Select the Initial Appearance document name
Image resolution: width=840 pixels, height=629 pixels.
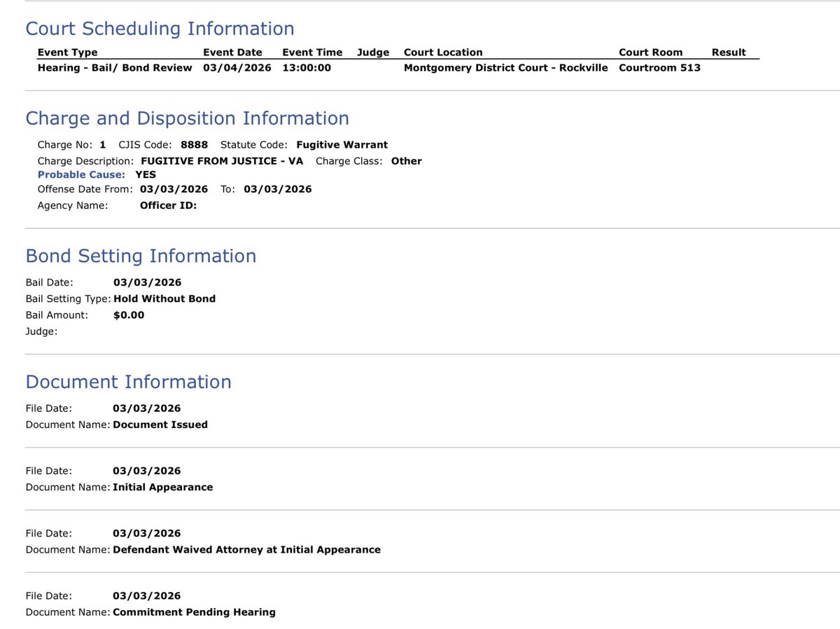click(163, 487)
